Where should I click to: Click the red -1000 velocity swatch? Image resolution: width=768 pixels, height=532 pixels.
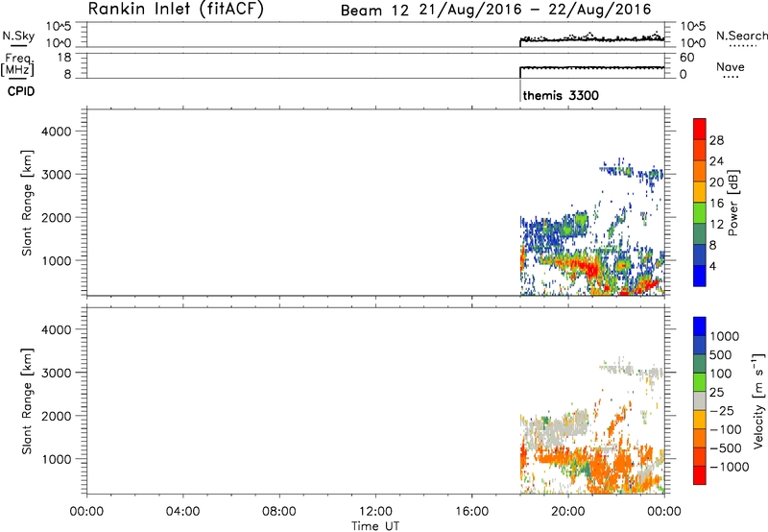pos(700,475)
